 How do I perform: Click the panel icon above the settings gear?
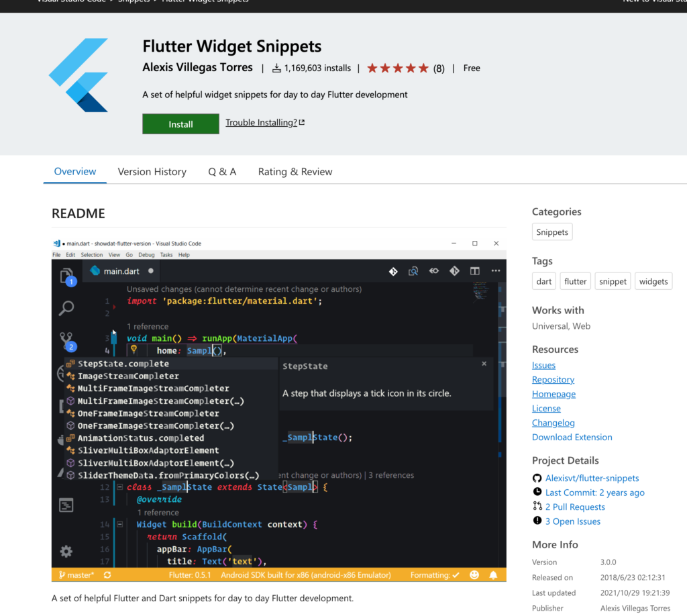click(66, 505)
